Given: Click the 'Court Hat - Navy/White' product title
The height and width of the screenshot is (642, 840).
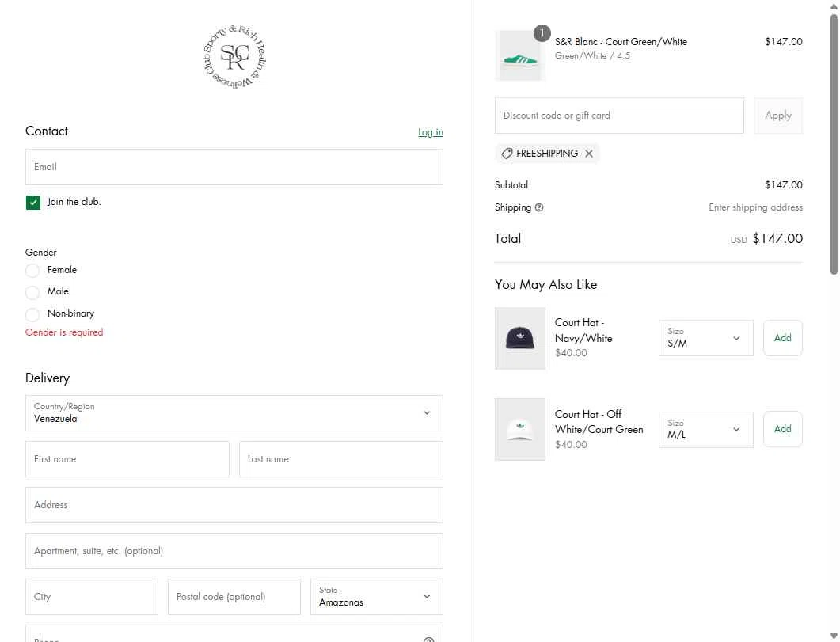Looking at the screenshot, I should 583,330.
